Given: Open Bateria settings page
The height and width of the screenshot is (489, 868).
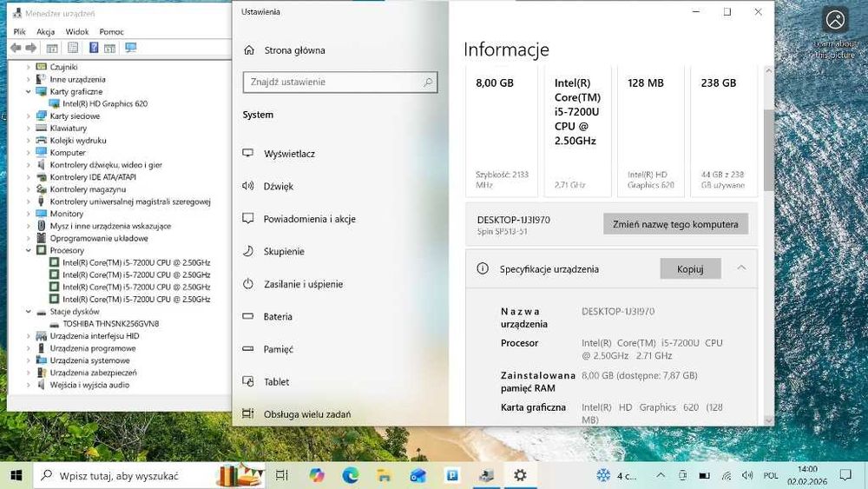Looking at the screenshot, I should pyautogui.click(x=278, y=317).
